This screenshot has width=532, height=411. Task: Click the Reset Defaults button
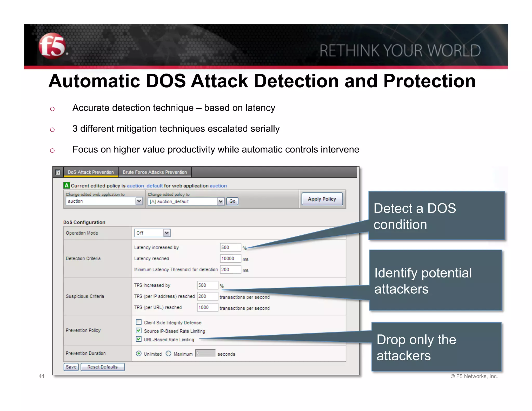(x=103, y=367)
